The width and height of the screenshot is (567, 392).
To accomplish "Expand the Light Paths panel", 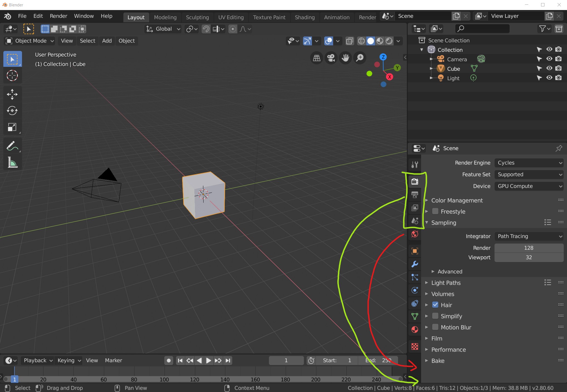I will tap(446, 283).
